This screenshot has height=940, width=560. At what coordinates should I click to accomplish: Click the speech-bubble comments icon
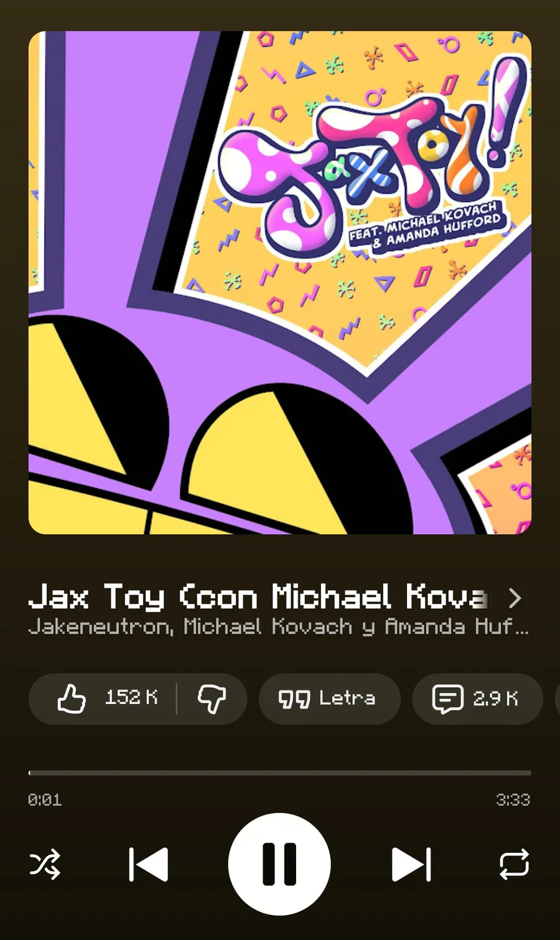click(x=448, y=698)
